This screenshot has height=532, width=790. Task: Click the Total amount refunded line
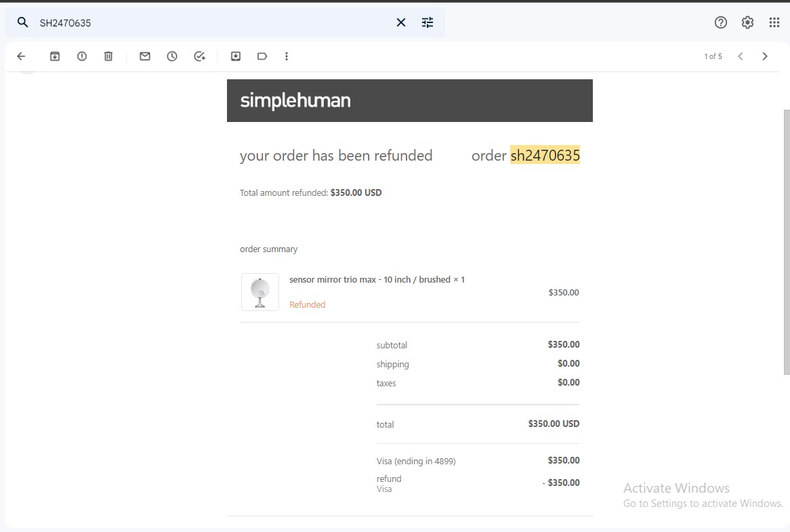(311, 192)
